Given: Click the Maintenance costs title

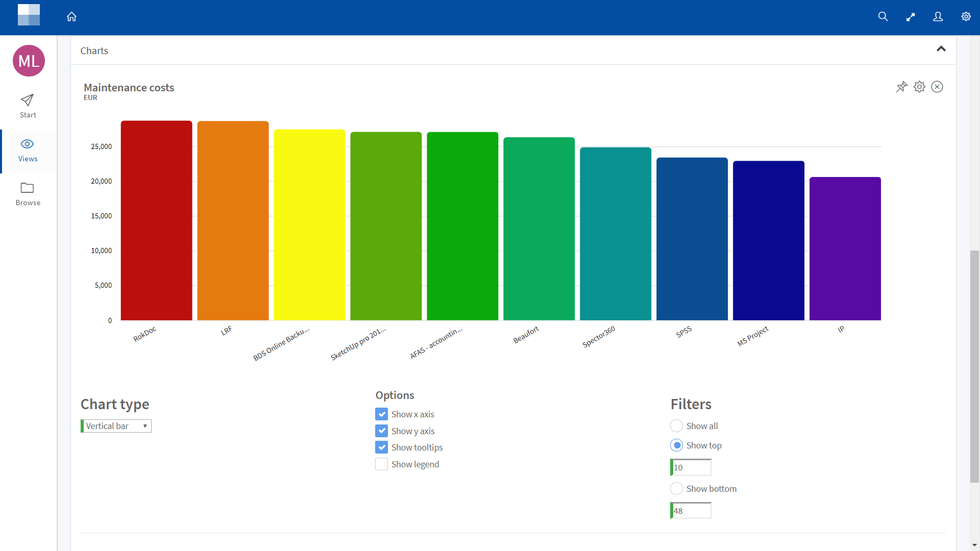Looking at the screenshot, I should (x=129, y=88).
